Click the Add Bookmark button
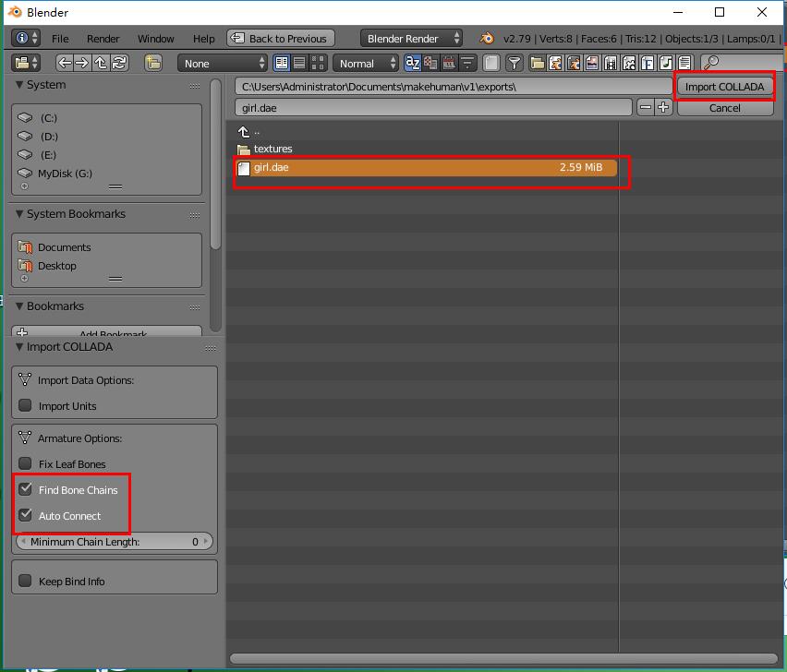The height and width of the screenshot is (672, 787). [x=106, y=331]
